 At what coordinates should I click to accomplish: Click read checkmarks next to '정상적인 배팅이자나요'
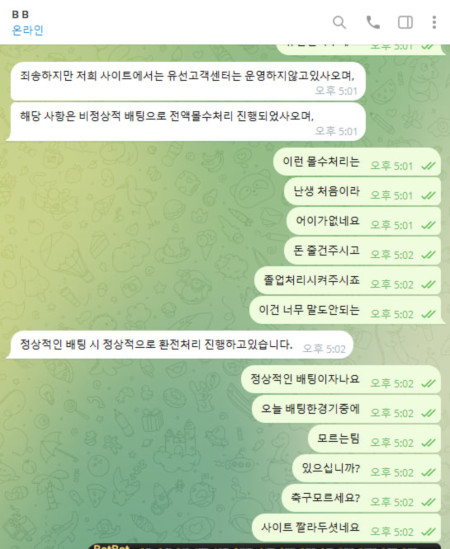pos(428,384)
